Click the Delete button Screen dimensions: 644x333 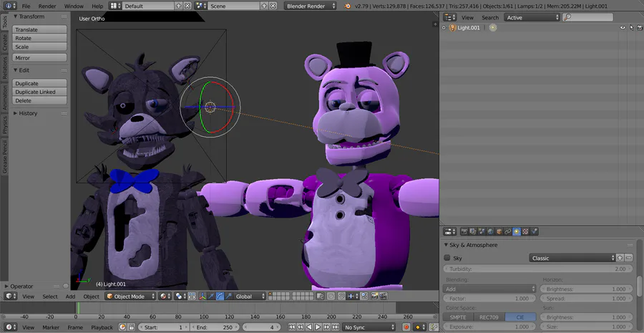pos(39,101)
